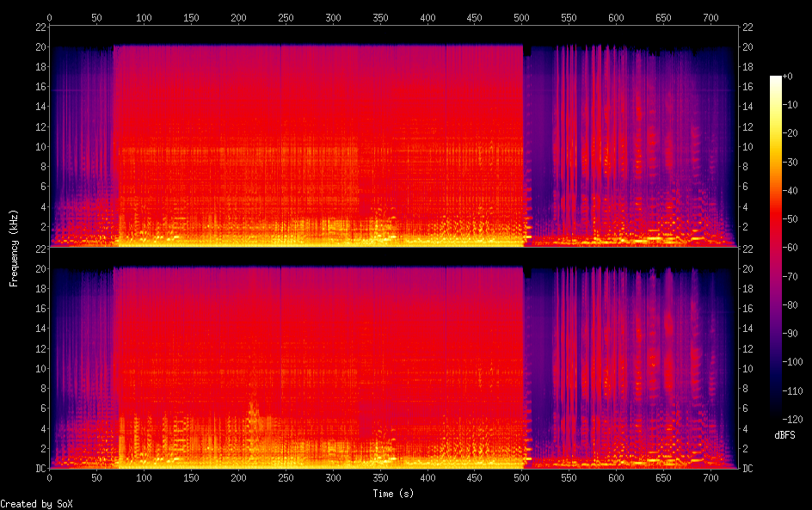812x510 pixels.
Task: Click the DC label on the bottom right
Action: (x=748, y=469)
